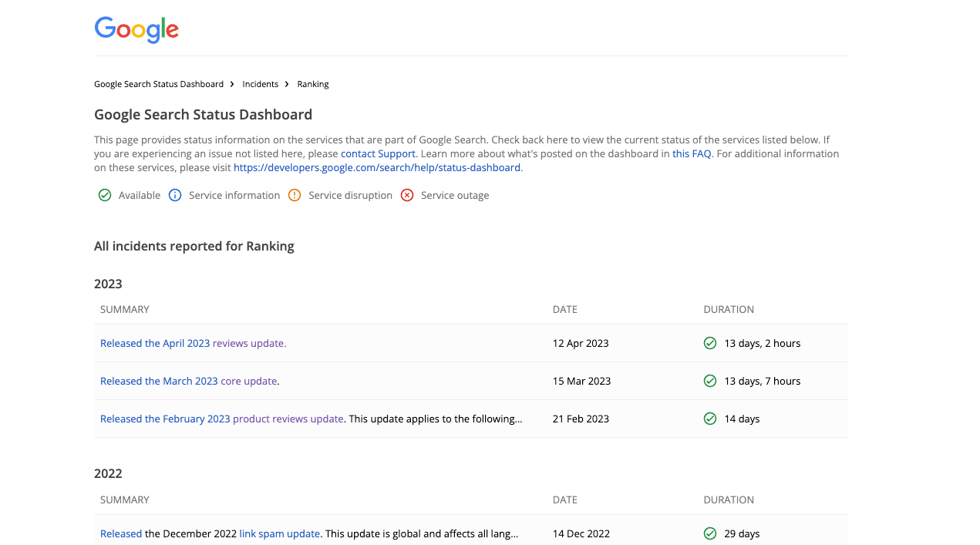Open the April 2023 reviews update incident

coord(192,343)
